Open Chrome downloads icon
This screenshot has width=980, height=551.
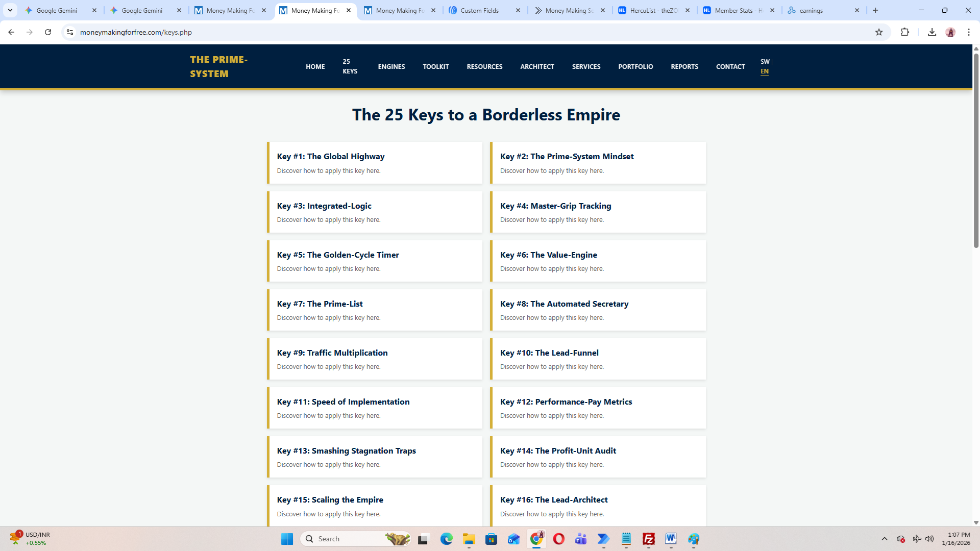932,32
